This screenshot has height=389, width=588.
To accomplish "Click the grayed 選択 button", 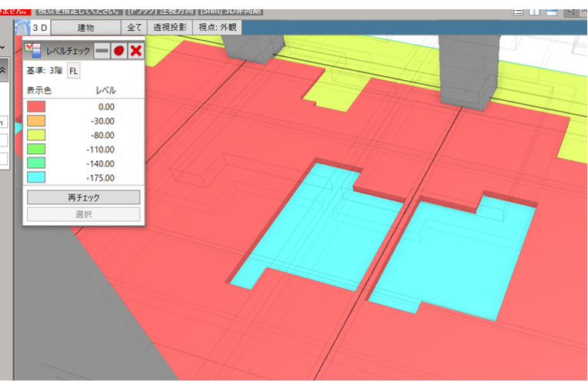I will click(x=84, y=214).
